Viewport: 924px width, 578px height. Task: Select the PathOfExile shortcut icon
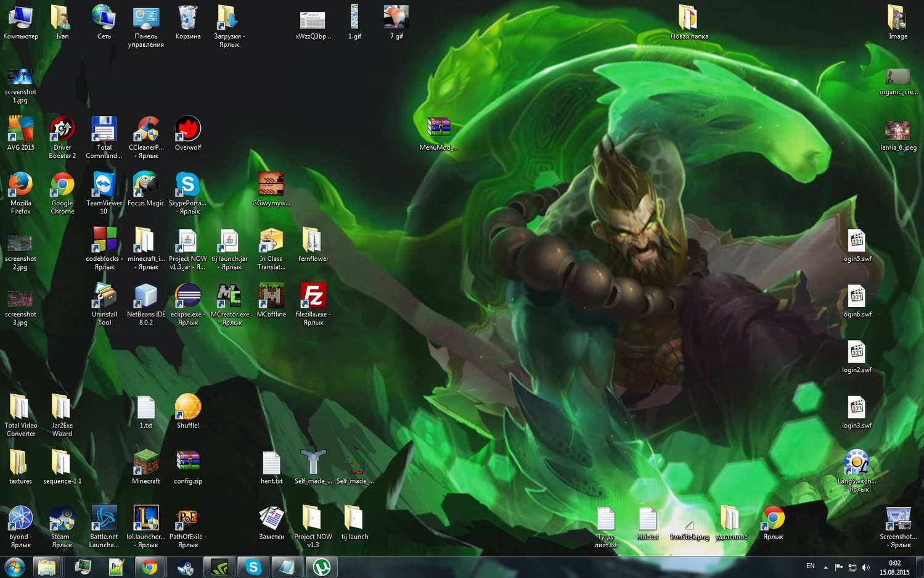click(188, 518)
